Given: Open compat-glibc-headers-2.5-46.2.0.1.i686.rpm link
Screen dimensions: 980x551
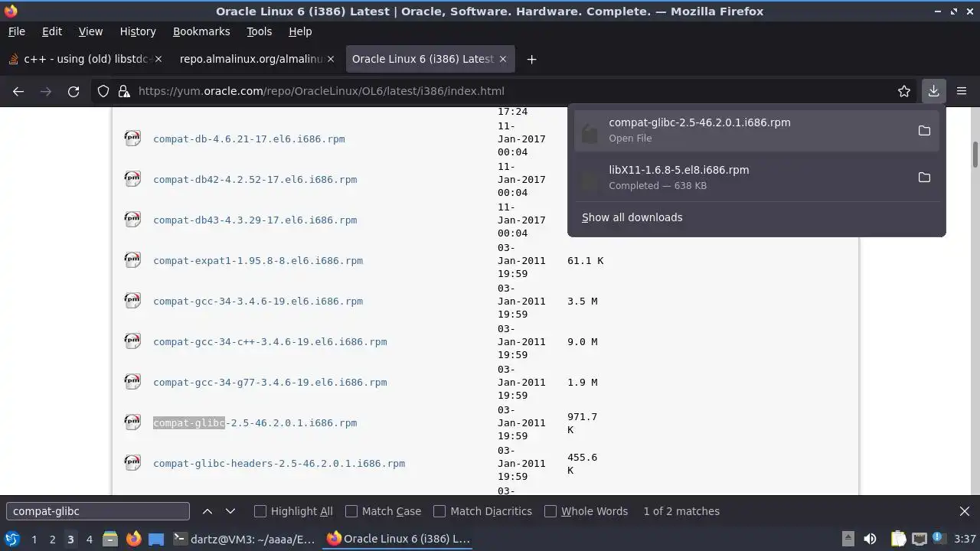Looking at the screenshot, I should pyautogui.click(x=279, y=464).
